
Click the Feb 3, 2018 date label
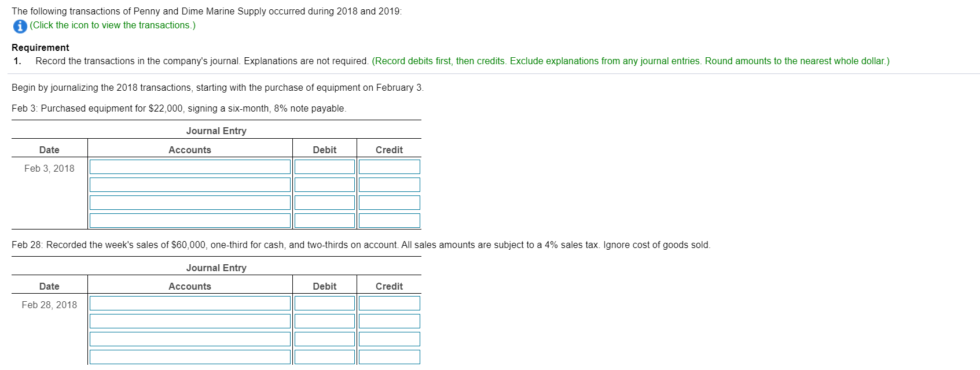(49, 168)
